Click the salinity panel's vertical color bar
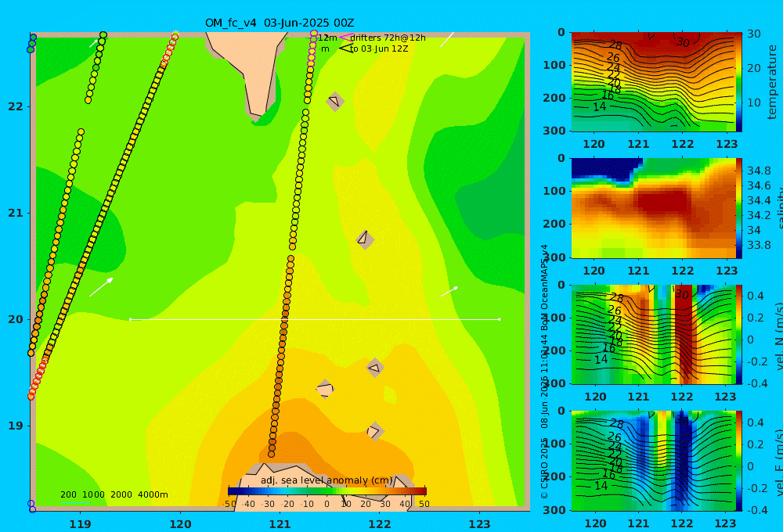Screen dimensions: 783x532 coord(738,208)
